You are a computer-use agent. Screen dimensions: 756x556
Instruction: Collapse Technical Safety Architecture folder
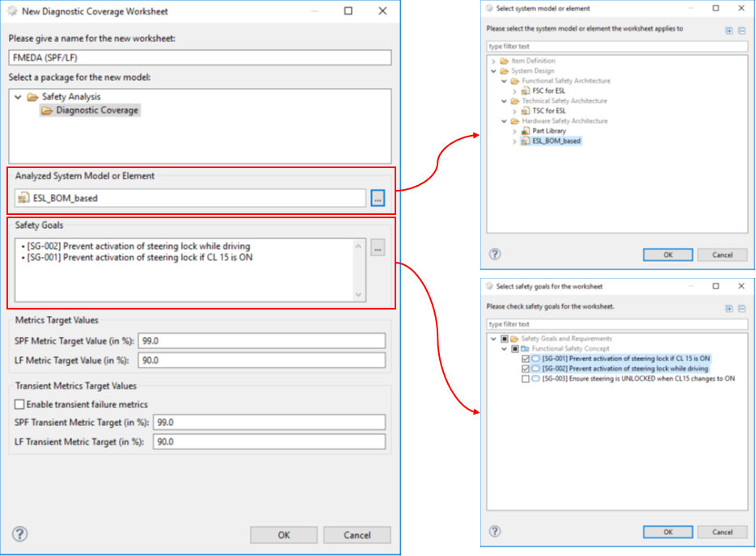tap(504, 101)
